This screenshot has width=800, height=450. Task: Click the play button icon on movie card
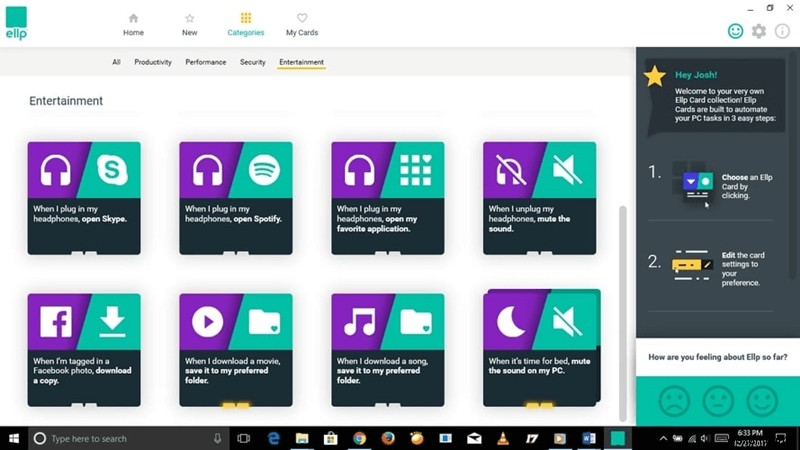click(x=207, y=321)
